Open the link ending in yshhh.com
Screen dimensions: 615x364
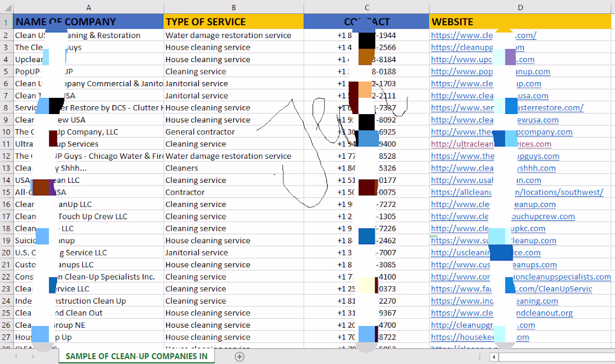[x=494, y=168]
